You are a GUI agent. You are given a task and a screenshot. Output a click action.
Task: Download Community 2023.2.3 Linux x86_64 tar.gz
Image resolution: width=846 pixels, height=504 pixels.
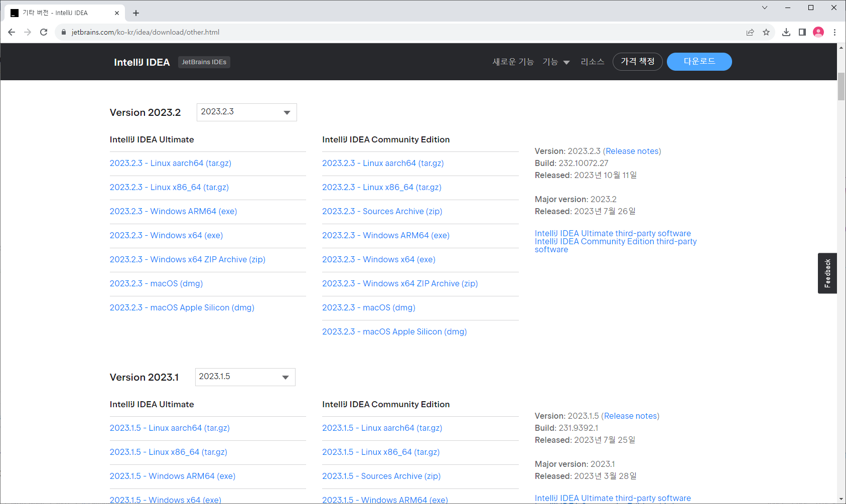[x=382, y=188]
